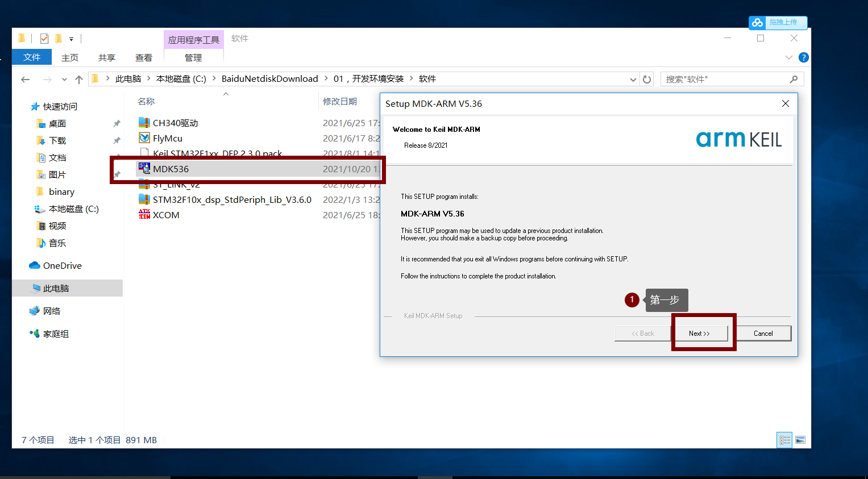Image resolution: width=868 pixels, height=479 pixels.
Task: Open 图片 in the navigation pane
Action: [57, 175]
